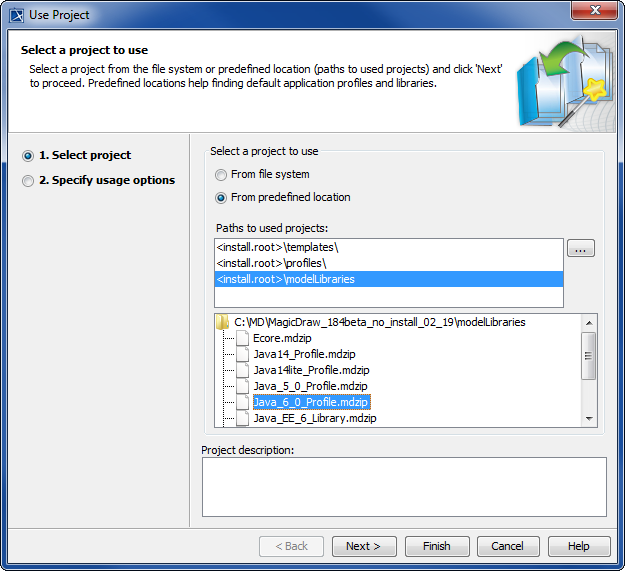Open Help for the Use Project dialog

click(579, 546)
